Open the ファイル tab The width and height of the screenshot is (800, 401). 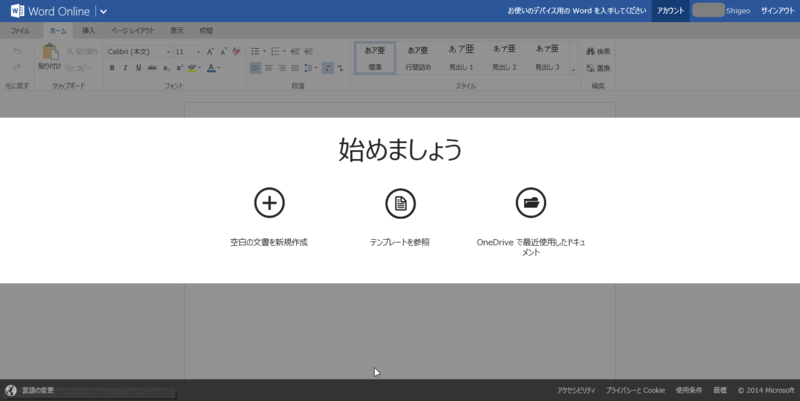20,31
